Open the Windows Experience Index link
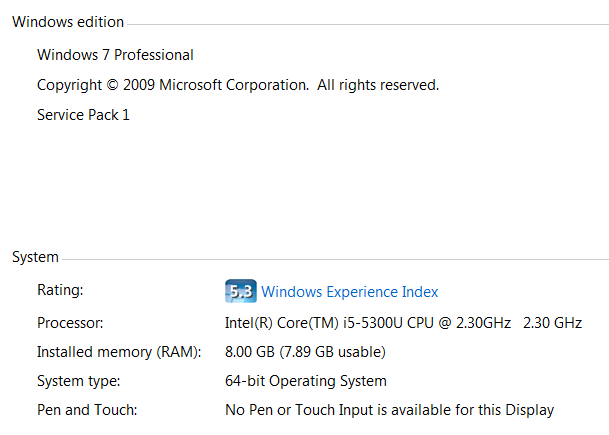Image resolution: width=609 pixels, height=435 pixels. pos(350,292)
